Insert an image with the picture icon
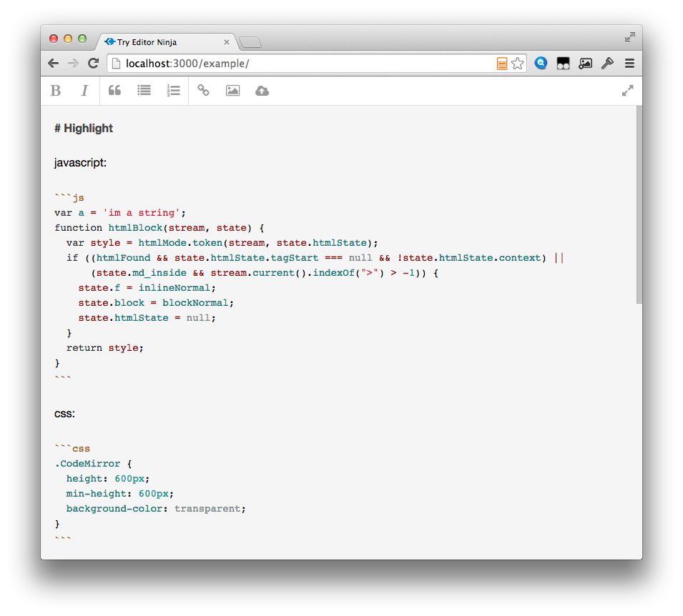Screen dimensions: 683x616 click(232, 91)
